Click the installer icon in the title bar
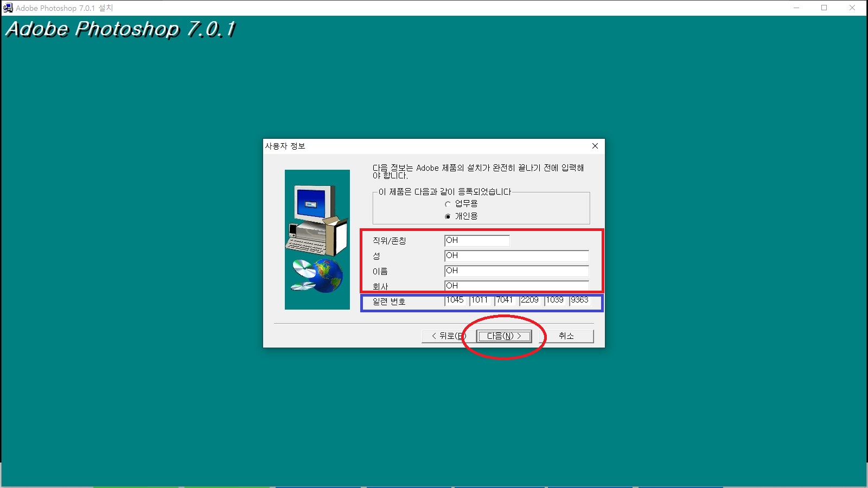This screenshot has height=488, width=868. coord(8,8)
